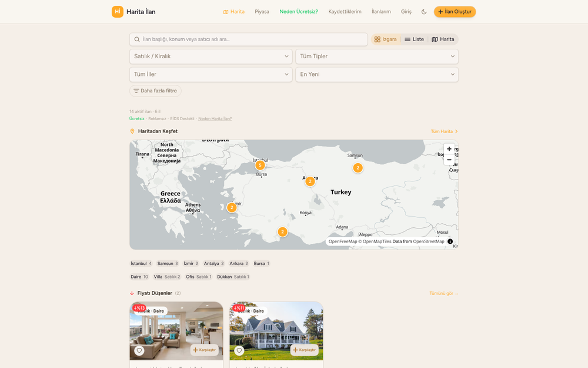The height and width of the screenshot is (368, 588).
Task: Open the Harita nav tab
Action: tap(233, 12)
